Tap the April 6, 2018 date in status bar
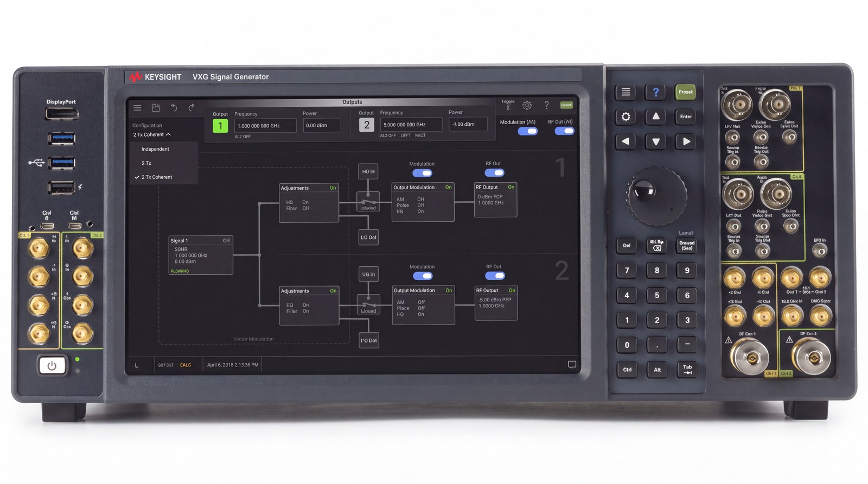 (x=233, y=365)
